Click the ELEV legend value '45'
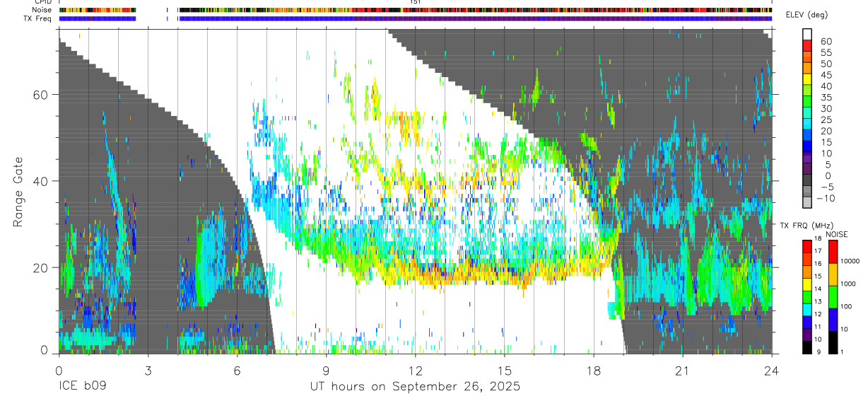This screenshot has width=868, height=401. [826, 74]
